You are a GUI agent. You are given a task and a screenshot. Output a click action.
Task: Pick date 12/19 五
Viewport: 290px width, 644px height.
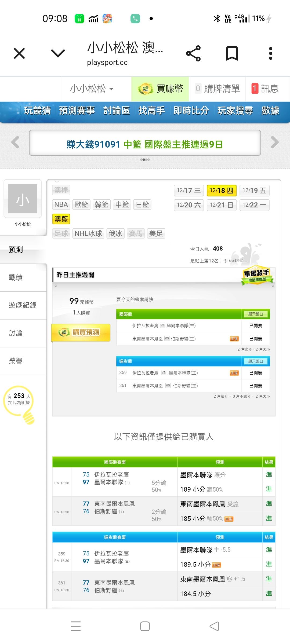[254, 191]
